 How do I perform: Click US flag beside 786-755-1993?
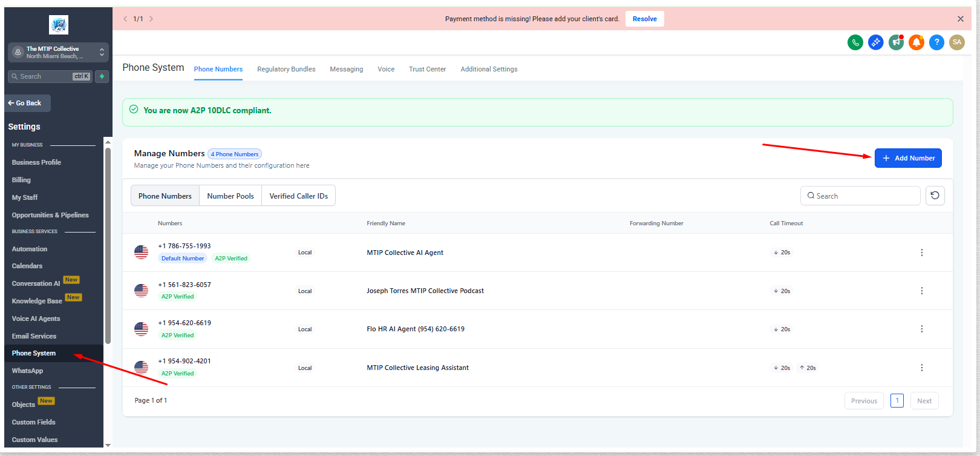coord(141,253)
